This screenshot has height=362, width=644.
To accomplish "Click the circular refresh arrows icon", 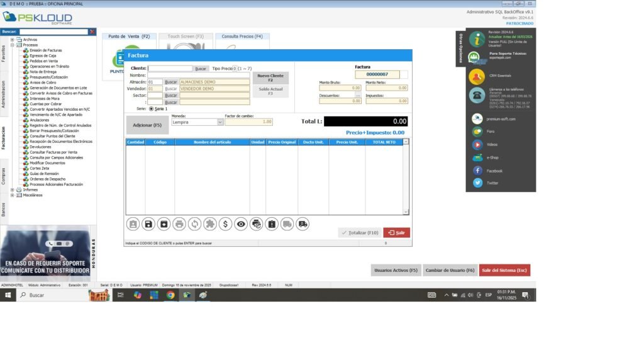I will (x=194, y=223).
